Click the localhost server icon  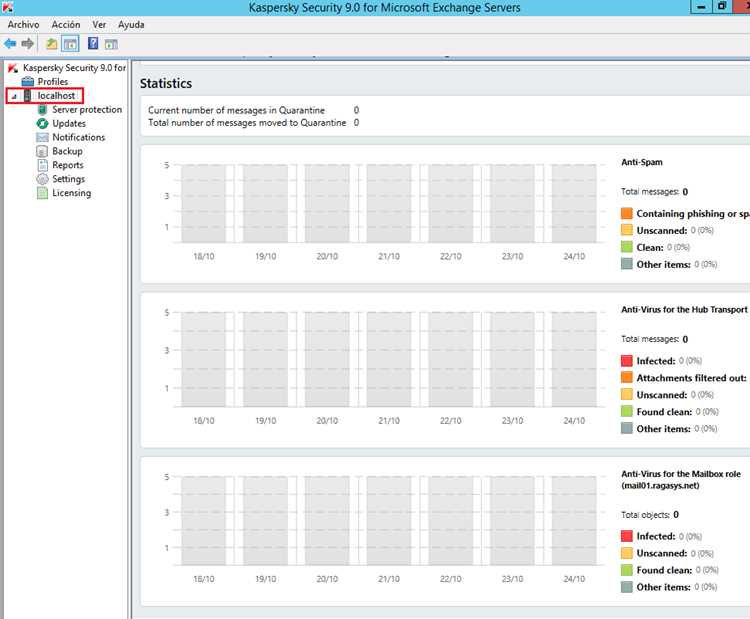click(28, 96)
